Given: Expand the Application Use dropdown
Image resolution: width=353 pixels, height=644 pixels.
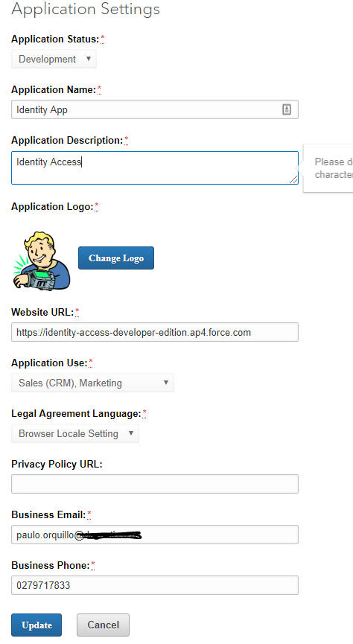Looking at the screenshot, I should click(92, 383).
